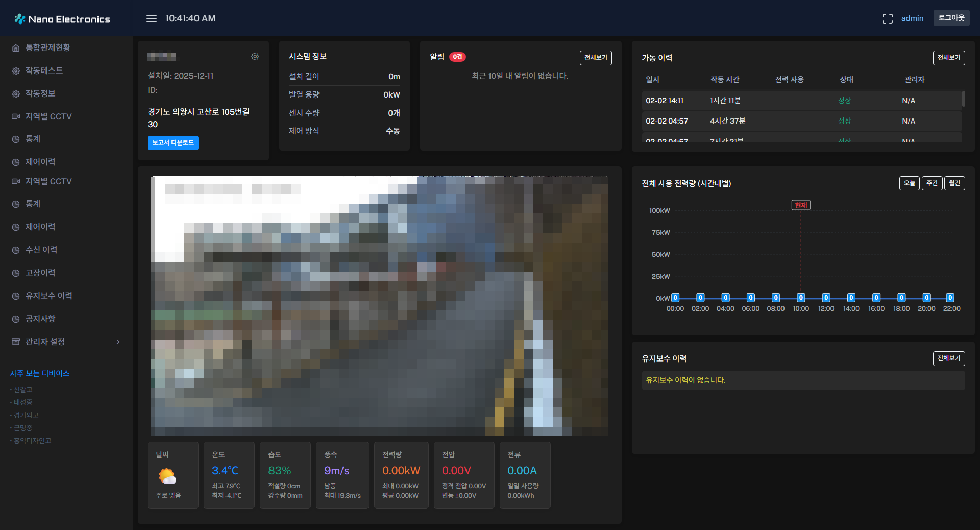Open 공지사항 in sidebar menu
The width and height of the screenshot is (980, 530).
point(40,319)
